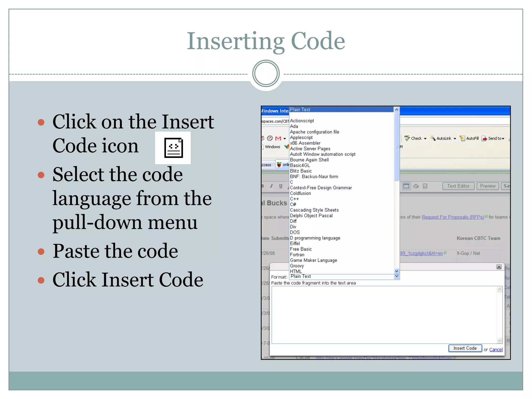Click the Insert Code toolbar icon
Screen dimensions: 532x399
(425, 186)
